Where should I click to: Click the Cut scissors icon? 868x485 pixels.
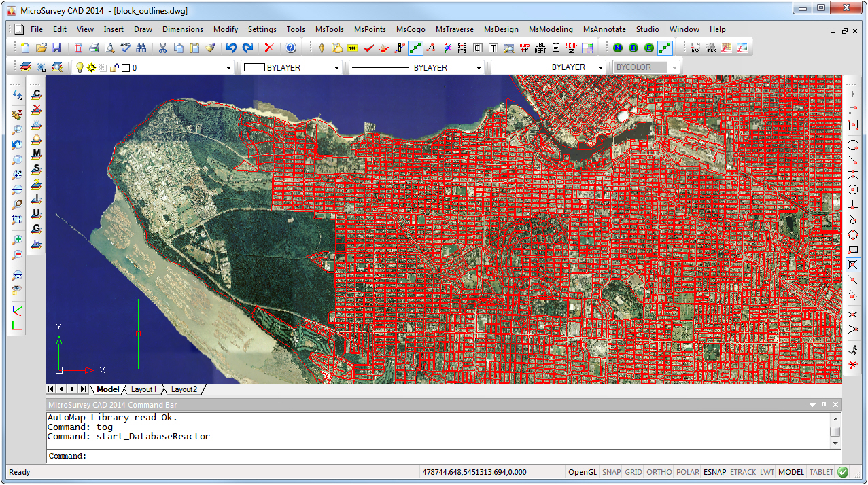tap(162, 48)
